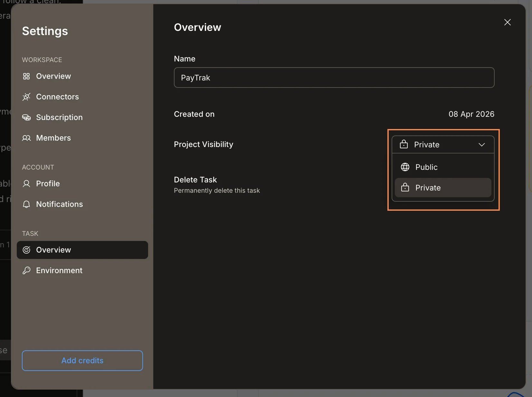The height and width of the screenshot is (397, 532).
Task: Go to Notifications settings
Action: [x=82, y=204]
